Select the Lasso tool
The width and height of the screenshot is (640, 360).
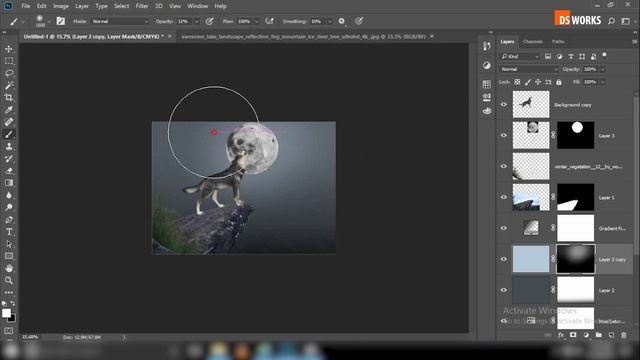(9, 73)
